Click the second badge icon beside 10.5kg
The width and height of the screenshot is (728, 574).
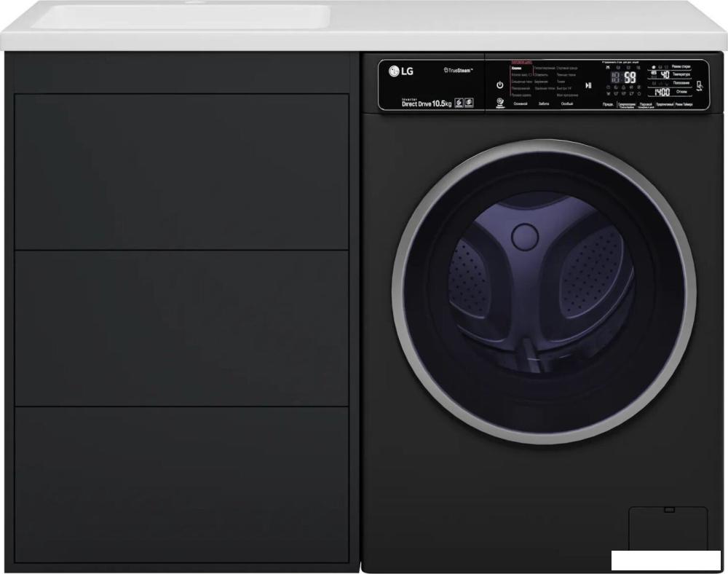pyautogui.click(x=469, y=103)
